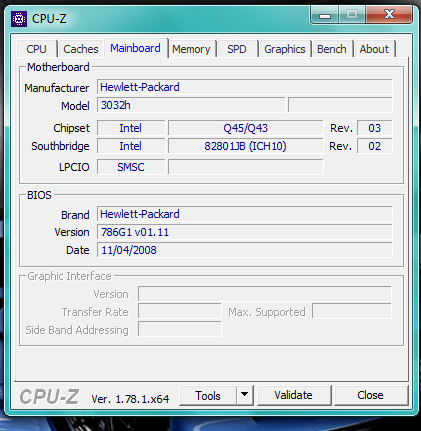The image size is (421, 431).
Task: Select the Mainboard tab
Action: (x=135, y=48)
